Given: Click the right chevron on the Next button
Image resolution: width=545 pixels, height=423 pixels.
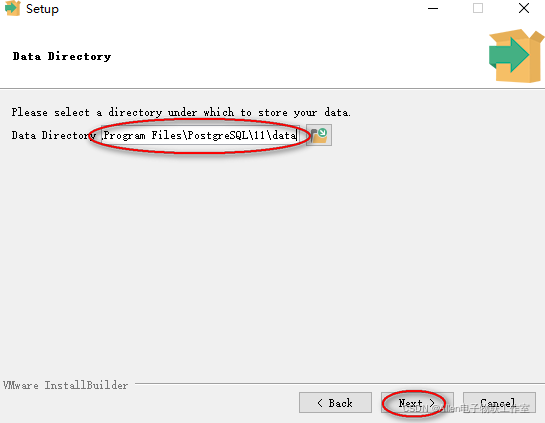Looking at the screenshot, I should pos(432,403).
